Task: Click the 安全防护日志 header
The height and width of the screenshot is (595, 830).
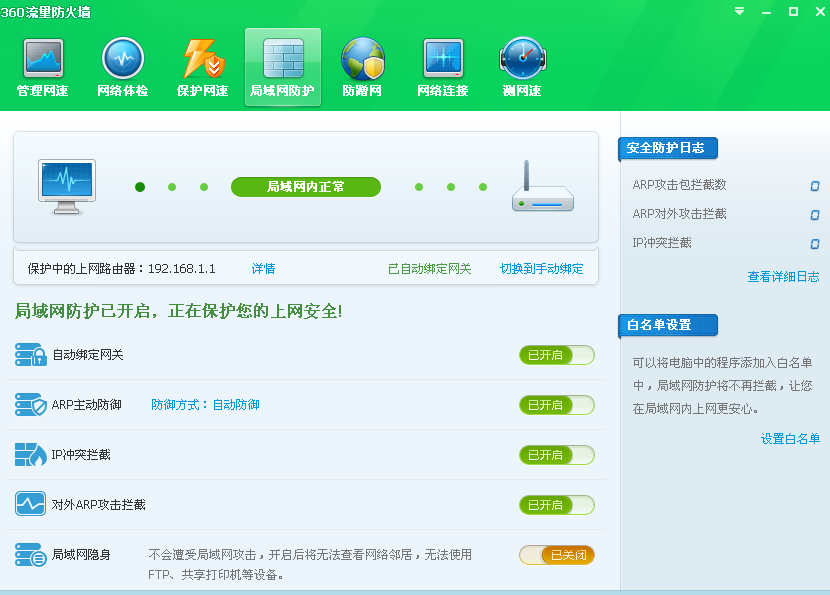Action: tap(668, 148)
